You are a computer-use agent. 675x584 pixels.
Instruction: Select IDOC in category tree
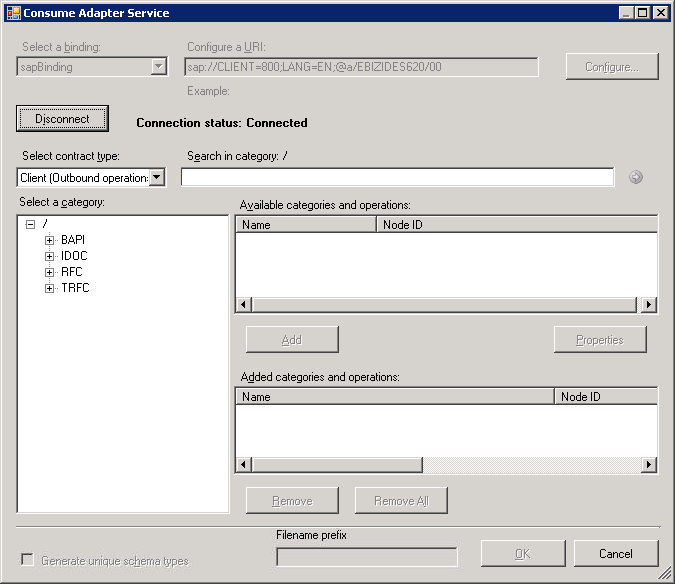pos(74,256)
